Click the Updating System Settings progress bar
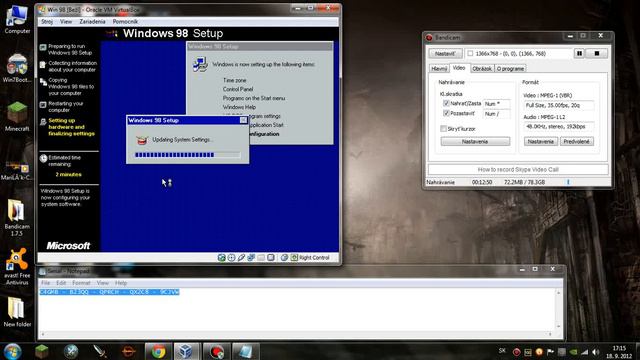 click(188, 155)
